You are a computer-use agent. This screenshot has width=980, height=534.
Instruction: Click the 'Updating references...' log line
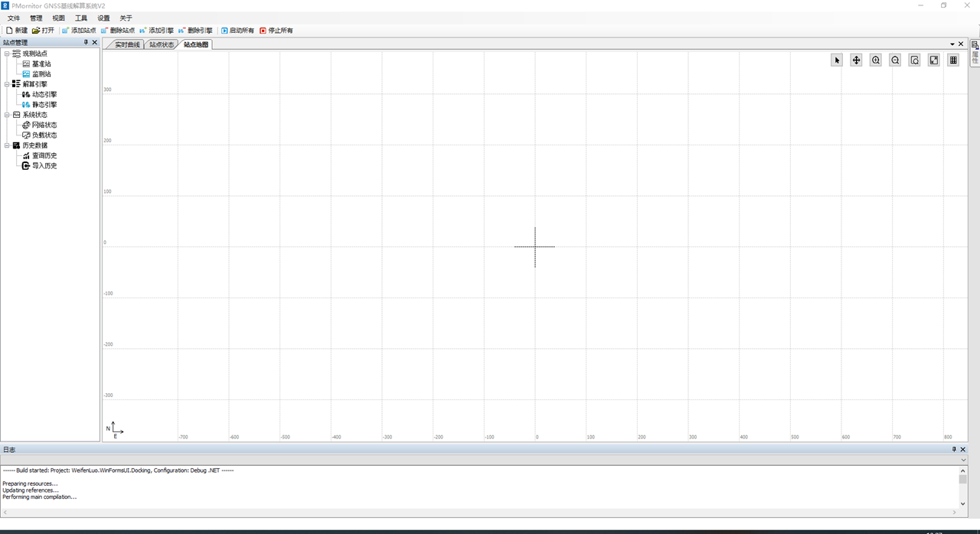[30, 490]
